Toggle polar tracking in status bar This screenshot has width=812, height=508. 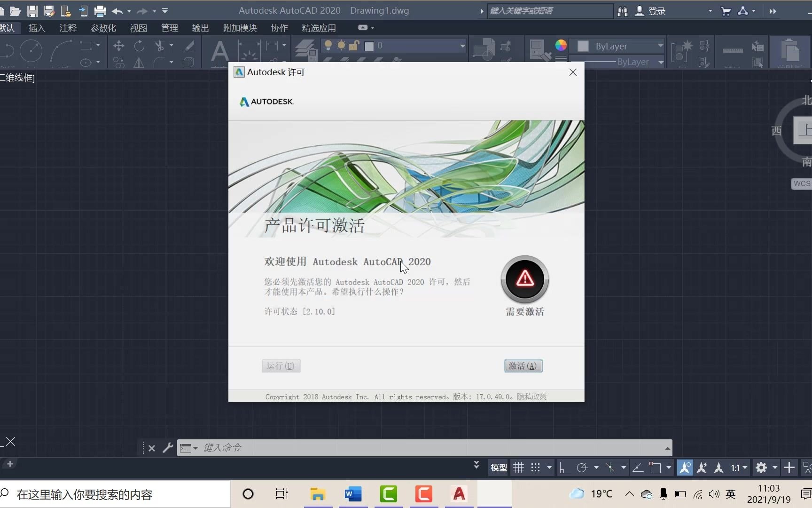[582, 468]
